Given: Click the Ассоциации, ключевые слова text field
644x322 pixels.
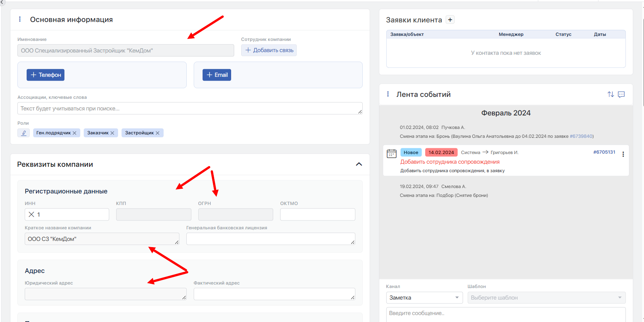Looking at the screenshot, I should [189, 108].
